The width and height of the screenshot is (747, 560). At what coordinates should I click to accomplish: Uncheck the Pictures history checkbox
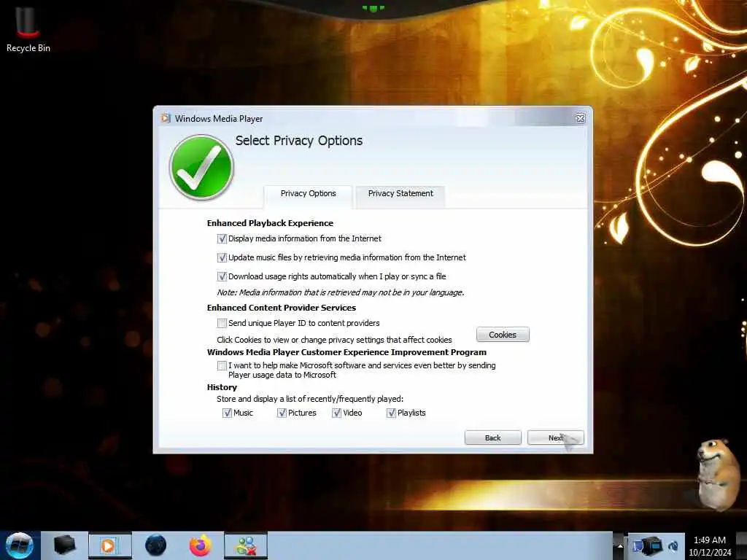tap(282, 413)
